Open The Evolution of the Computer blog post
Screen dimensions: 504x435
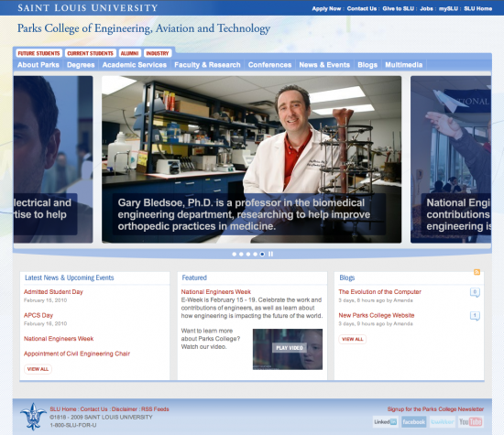(380, 292)
